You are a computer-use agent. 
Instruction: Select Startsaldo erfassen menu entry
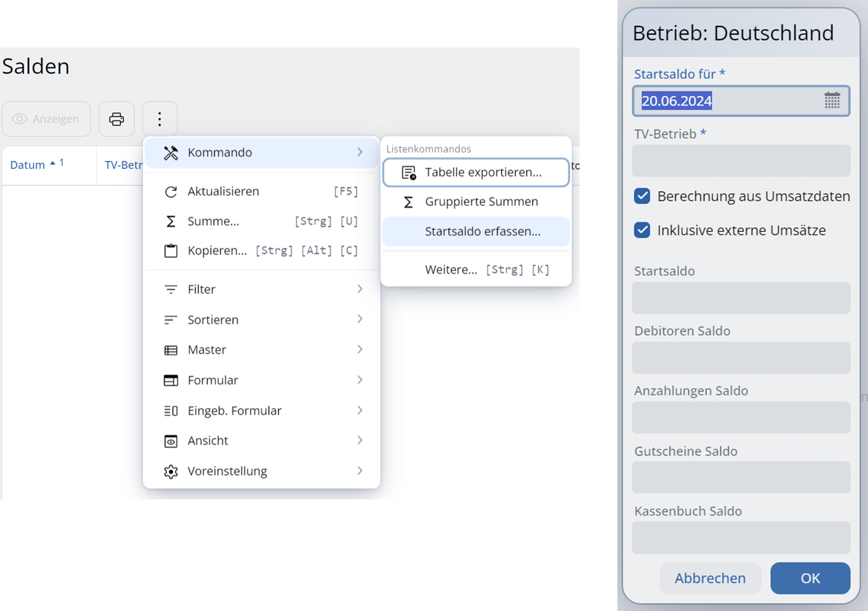[482, 232]
